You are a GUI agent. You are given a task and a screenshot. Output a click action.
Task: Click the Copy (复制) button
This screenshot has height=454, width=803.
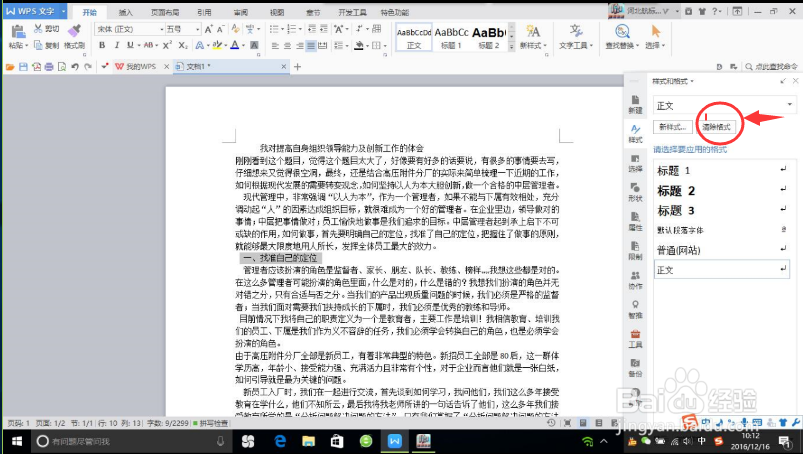(x=47, y=45)
